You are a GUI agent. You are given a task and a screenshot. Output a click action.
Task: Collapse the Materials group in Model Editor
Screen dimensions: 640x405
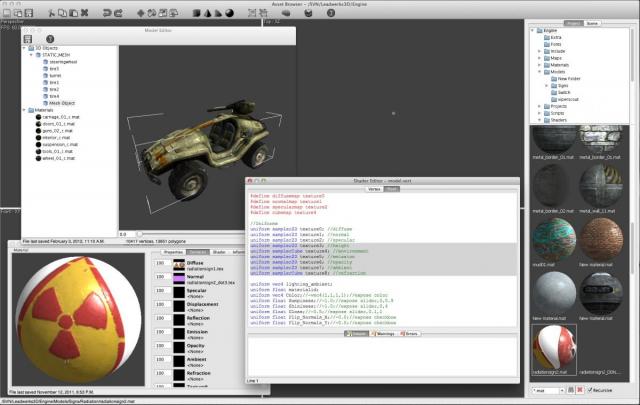pos(25,110)
